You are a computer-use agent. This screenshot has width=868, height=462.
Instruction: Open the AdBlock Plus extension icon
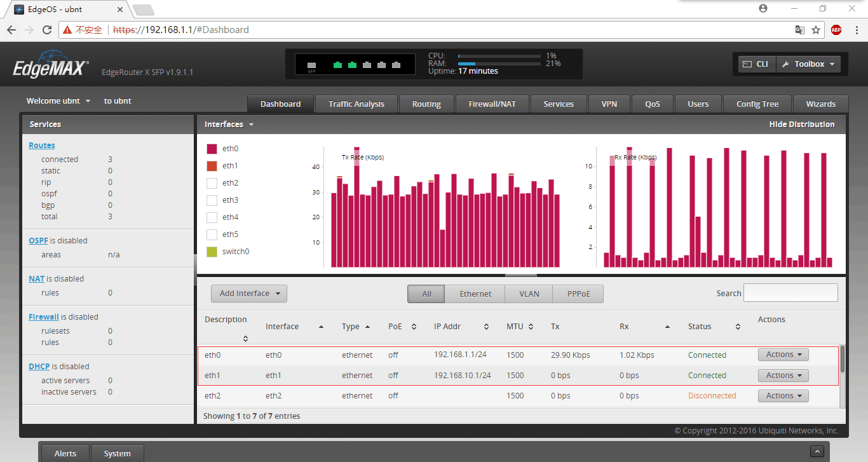tap(836, 30)
